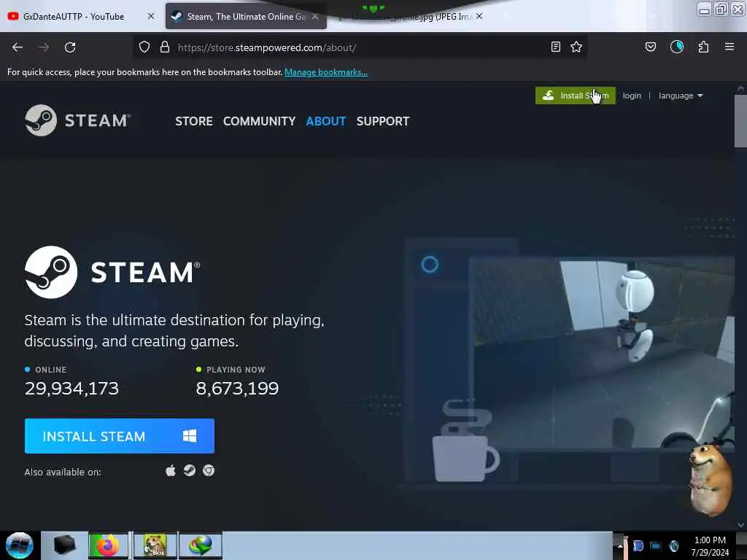Click the browser forward arrow

pyautogui.click(x=43, y=47)
